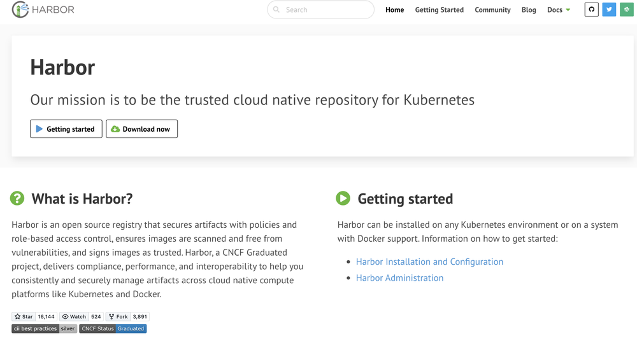Click the Harbor logo in header

tap(43, 10)
